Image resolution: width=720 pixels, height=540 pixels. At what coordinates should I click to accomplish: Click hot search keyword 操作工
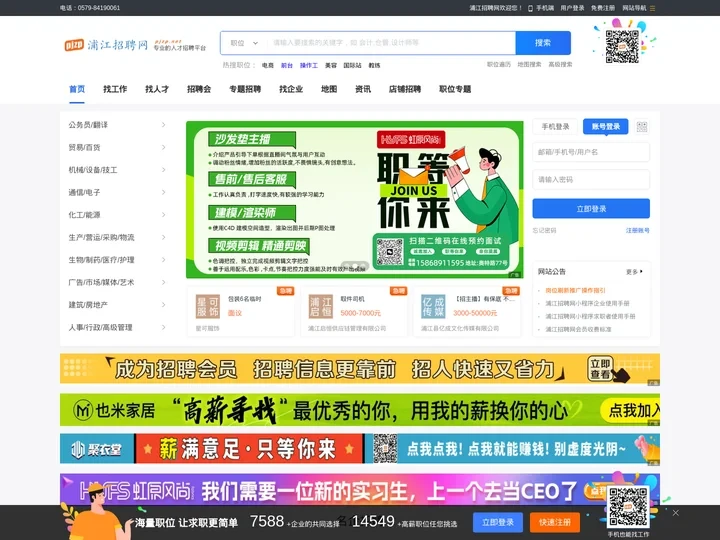[309, 66]
